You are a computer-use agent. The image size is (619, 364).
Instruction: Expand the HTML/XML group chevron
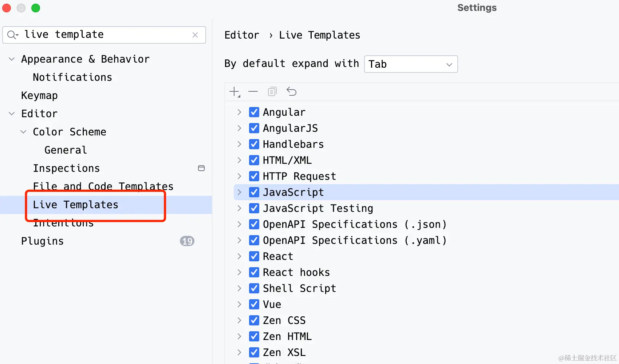click(239, 160)
